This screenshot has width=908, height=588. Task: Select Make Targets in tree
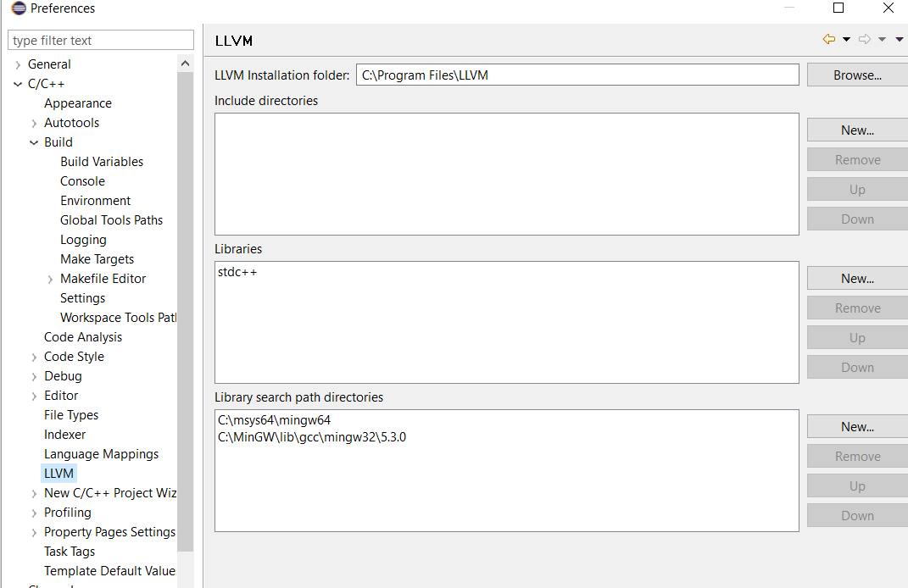tap(97, 259)
